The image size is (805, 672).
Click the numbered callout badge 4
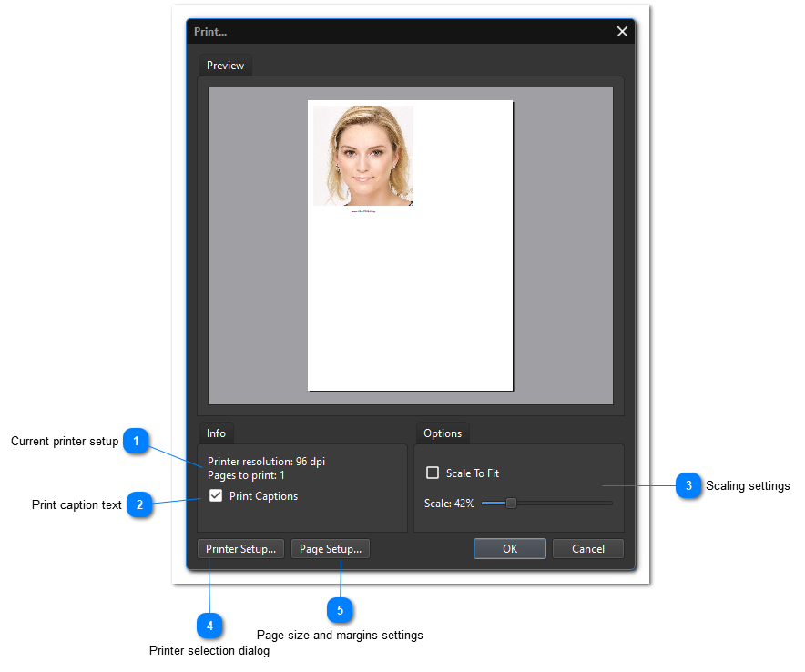point(209,626)
